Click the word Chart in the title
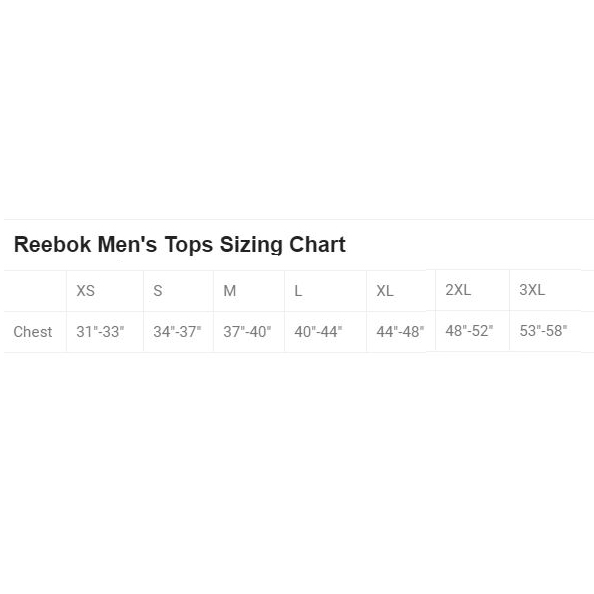This screenshot has width=594, height=594. [x=317, y=245]
